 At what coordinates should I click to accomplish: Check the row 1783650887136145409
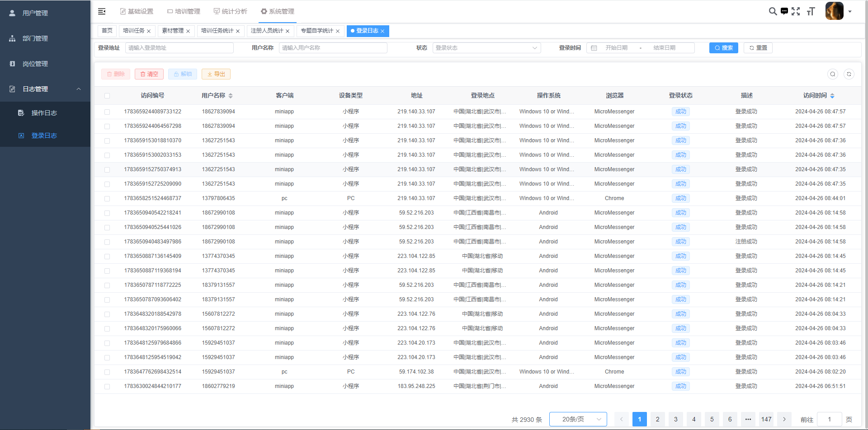point(107,257)
